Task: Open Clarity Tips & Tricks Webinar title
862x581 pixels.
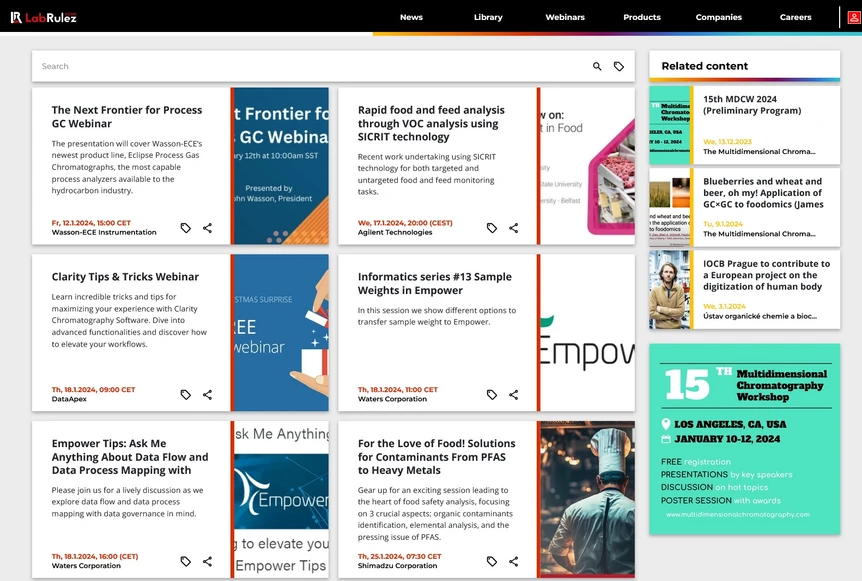Action: 125,276
